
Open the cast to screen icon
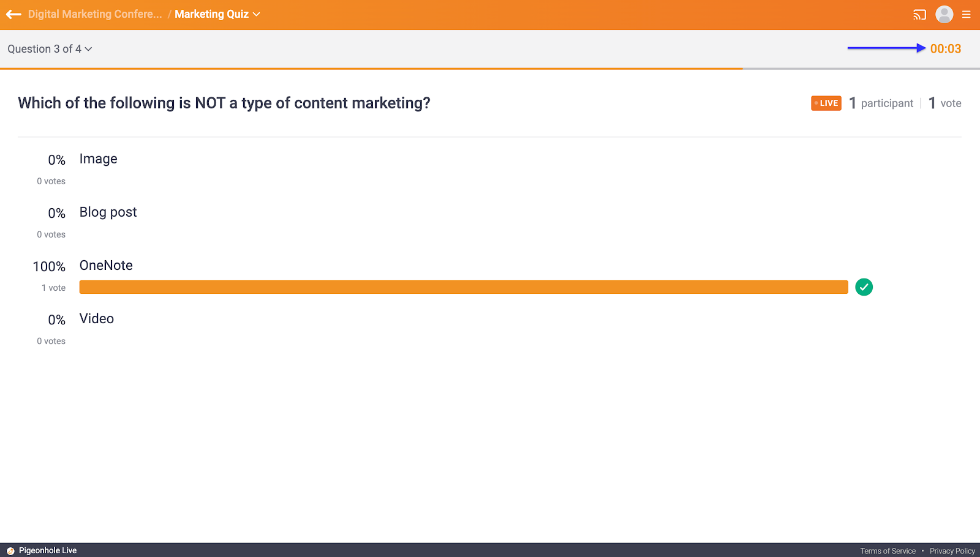(x=919, y=15)
